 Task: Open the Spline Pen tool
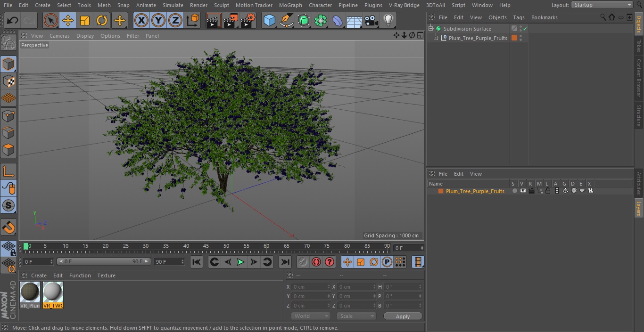click(287, 20)
